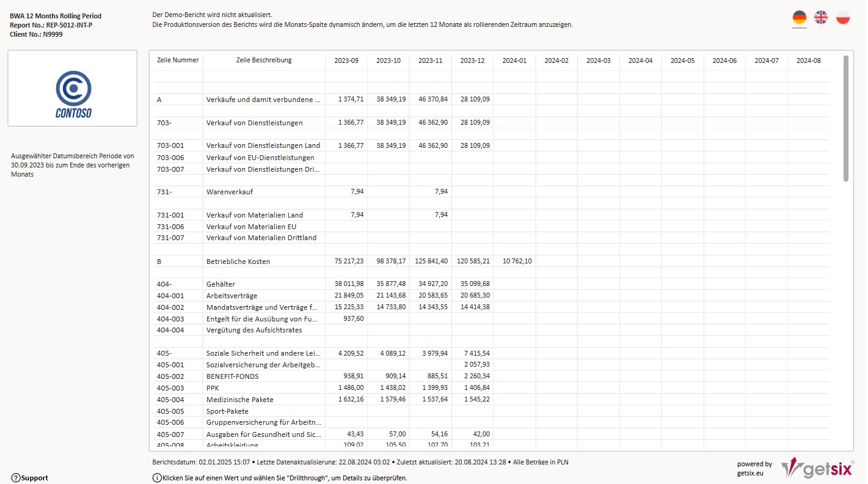Click the Warenverkauf row description
The image size is (868, 484).
pyautogui.click(x=229, y=192)
